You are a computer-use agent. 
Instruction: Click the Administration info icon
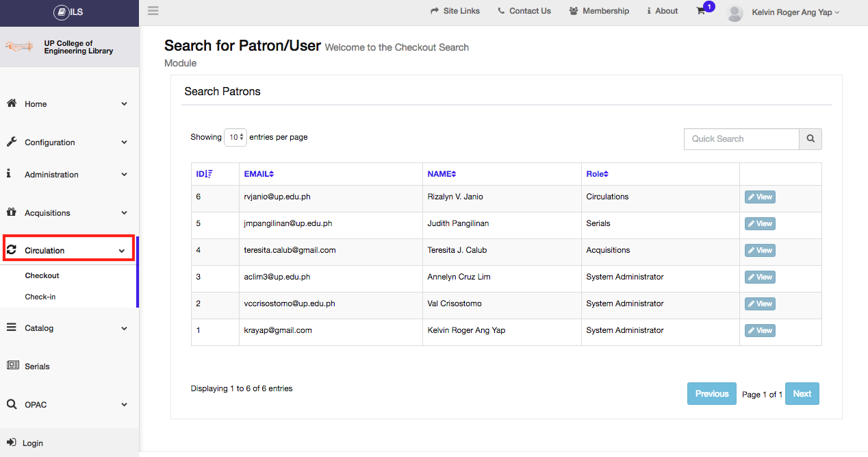9,174
